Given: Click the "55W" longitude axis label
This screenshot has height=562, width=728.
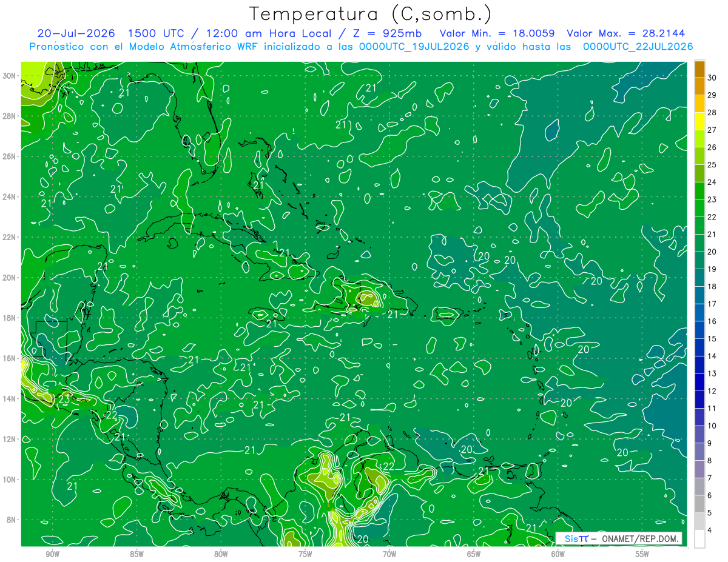Looking at the screenshot, I should pos(642,554).
